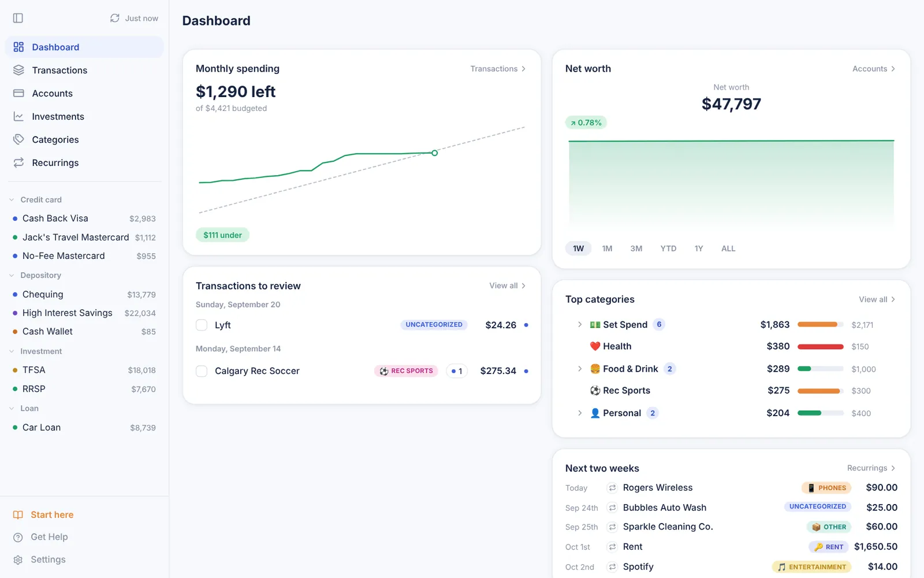The width and height of the screenshot is (924, 578).
Task: Collapse the Credit card account group
Action: [x=12, y=199]
